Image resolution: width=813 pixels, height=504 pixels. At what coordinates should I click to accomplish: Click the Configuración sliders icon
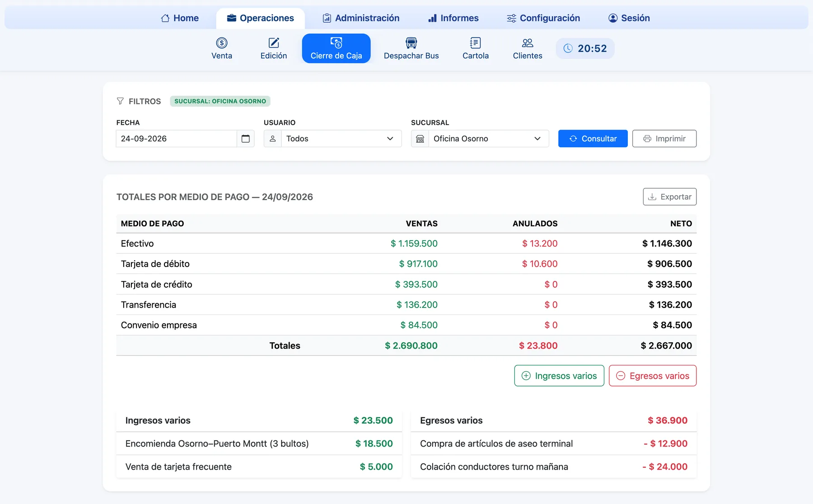tap(511, 18)
